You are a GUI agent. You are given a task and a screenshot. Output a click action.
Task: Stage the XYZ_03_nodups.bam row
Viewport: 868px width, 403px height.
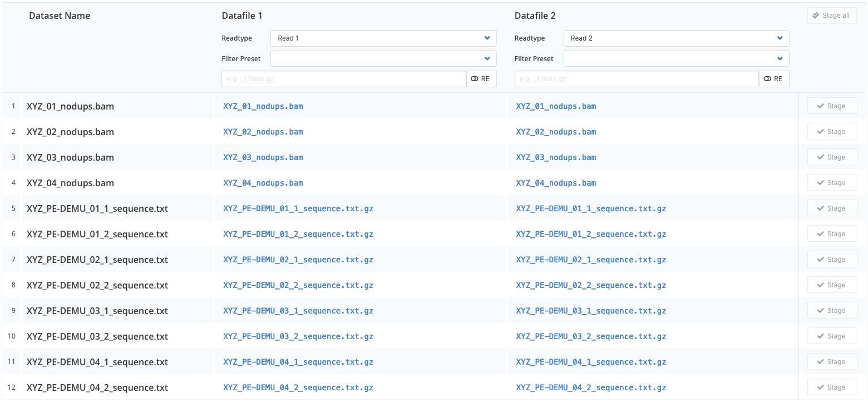click(832, 157)
